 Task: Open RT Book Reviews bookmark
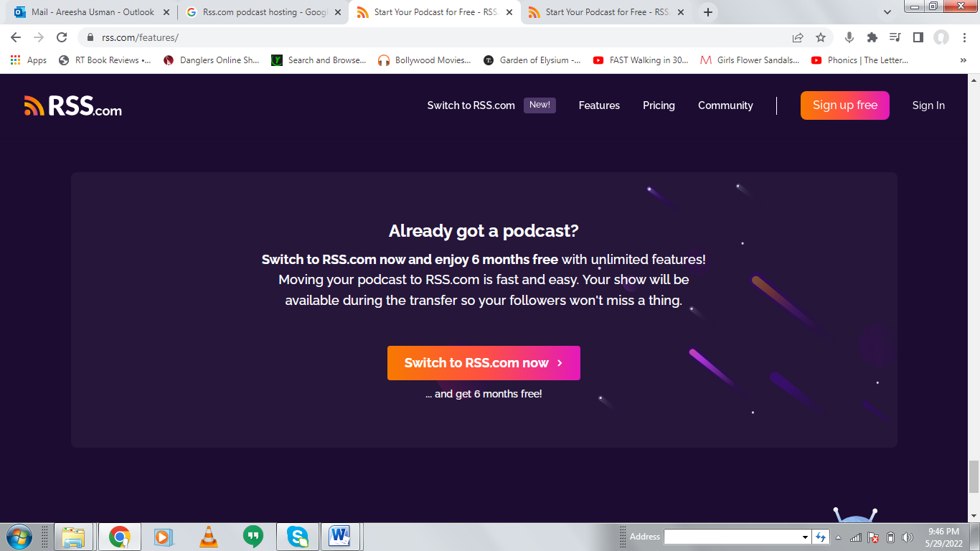[105, 60]
